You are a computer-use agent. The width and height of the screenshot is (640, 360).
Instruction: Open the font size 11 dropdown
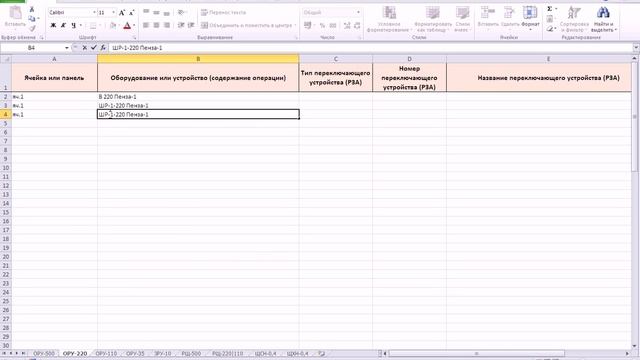113,13
